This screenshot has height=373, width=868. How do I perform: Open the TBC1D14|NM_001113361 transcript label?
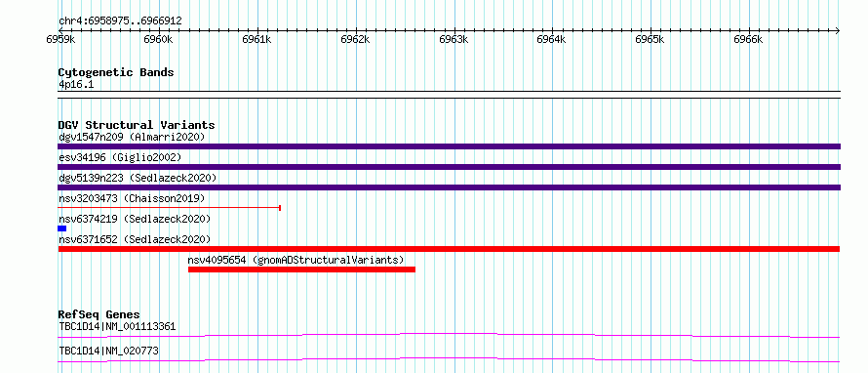tap(117, 326)
